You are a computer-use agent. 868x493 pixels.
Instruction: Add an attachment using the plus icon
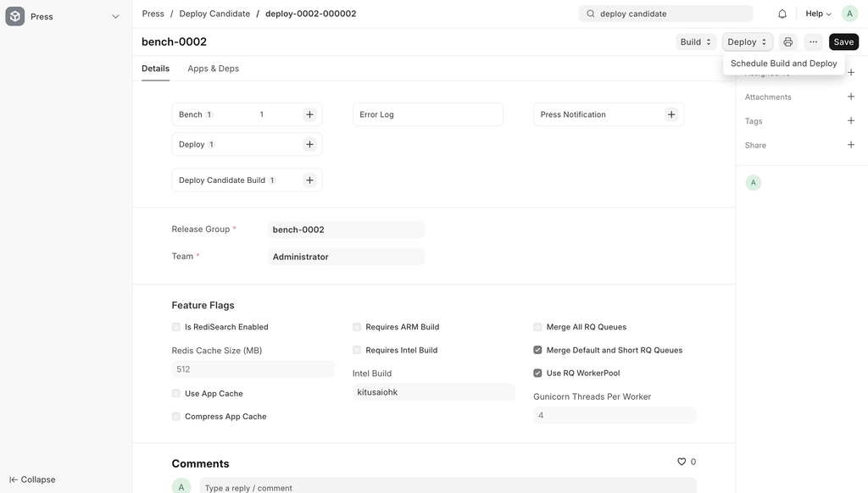tap(849, 95)
